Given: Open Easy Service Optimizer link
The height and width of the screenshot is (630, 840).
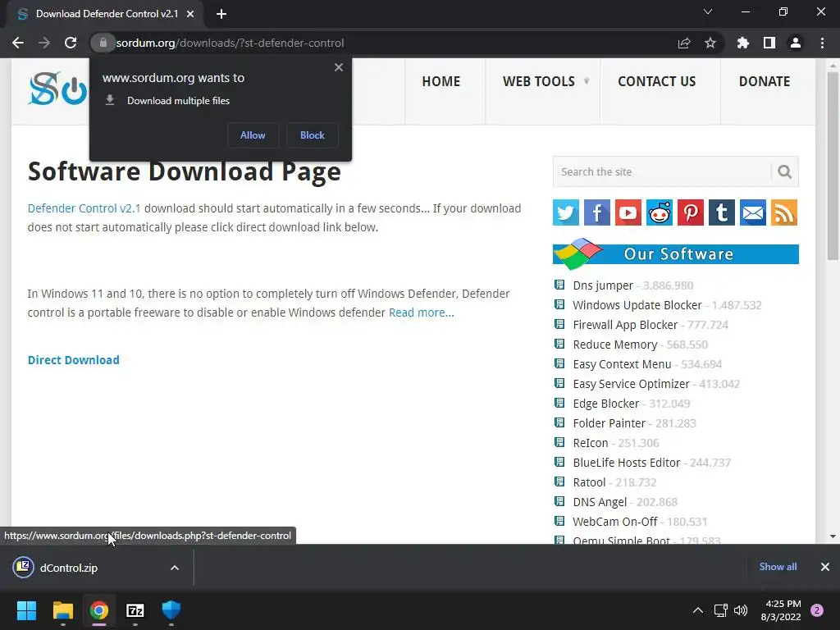Looking at the screenshot, I should click(x=631, y=384).
